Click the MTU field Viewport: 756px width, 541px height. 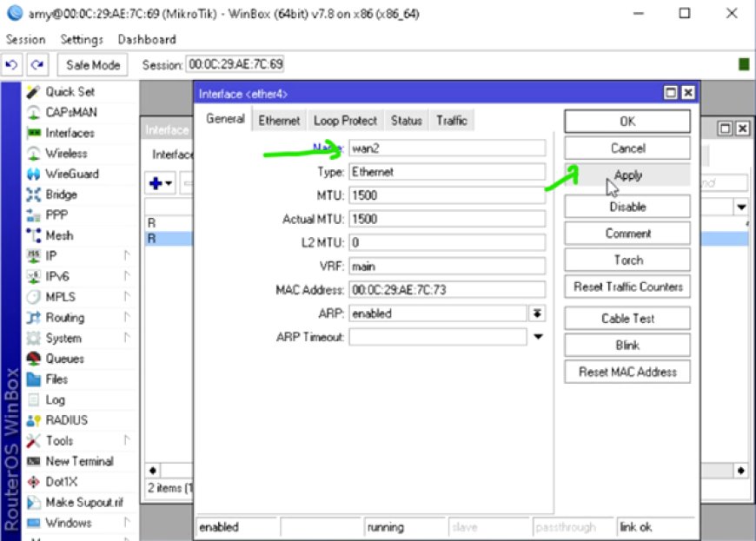pos(448,195)
